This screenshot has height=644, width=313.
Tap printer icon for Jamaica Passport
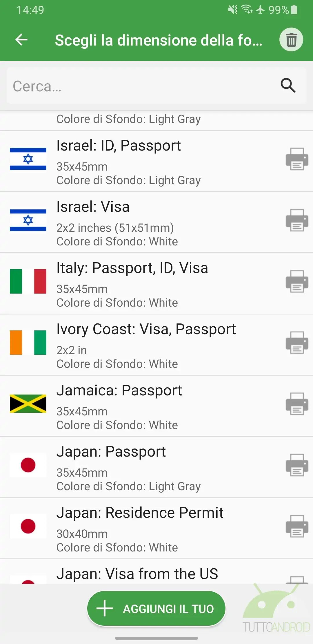pos(297,404)
